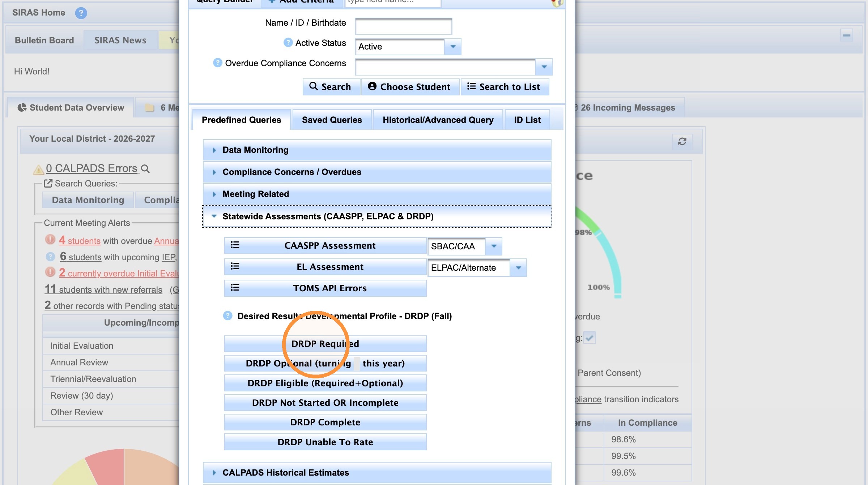
Task: Open the Overdue Compliance Concerns dropdown
Action: click(544, 67)
